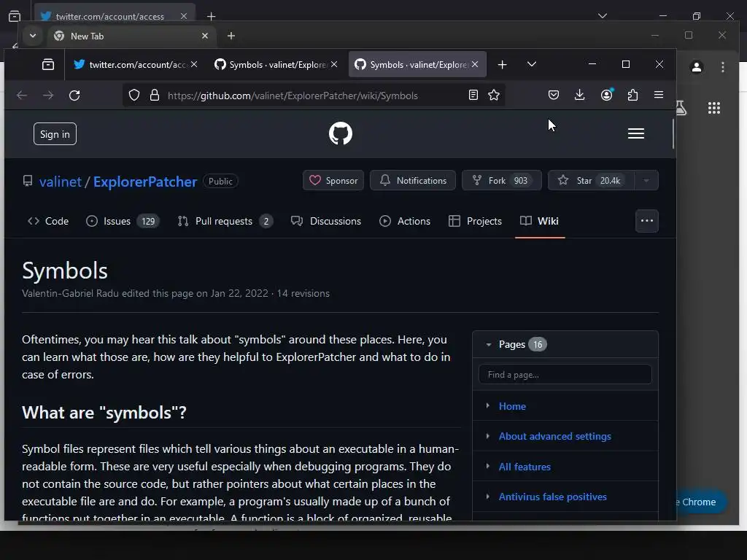List all tabs dropdown arrow

click(x=532, y=64)
